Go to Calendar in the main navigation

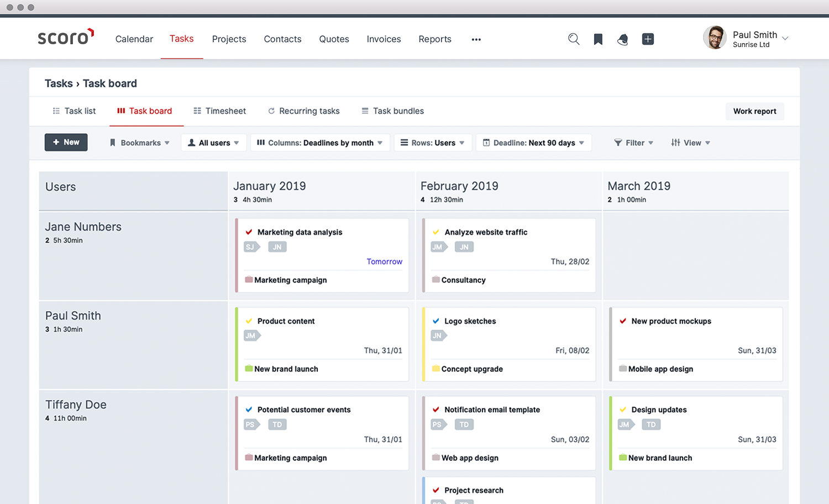click(134, 39)
